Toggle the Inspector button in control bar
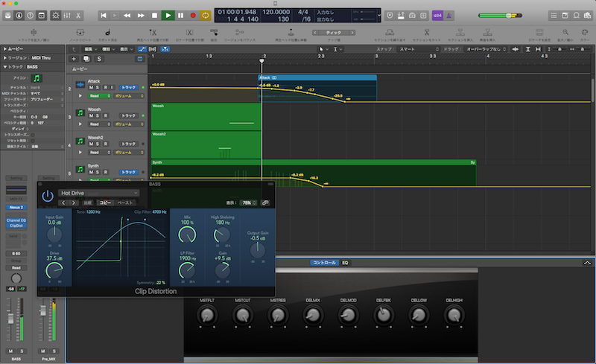596x364 pixels. (19, 16)
